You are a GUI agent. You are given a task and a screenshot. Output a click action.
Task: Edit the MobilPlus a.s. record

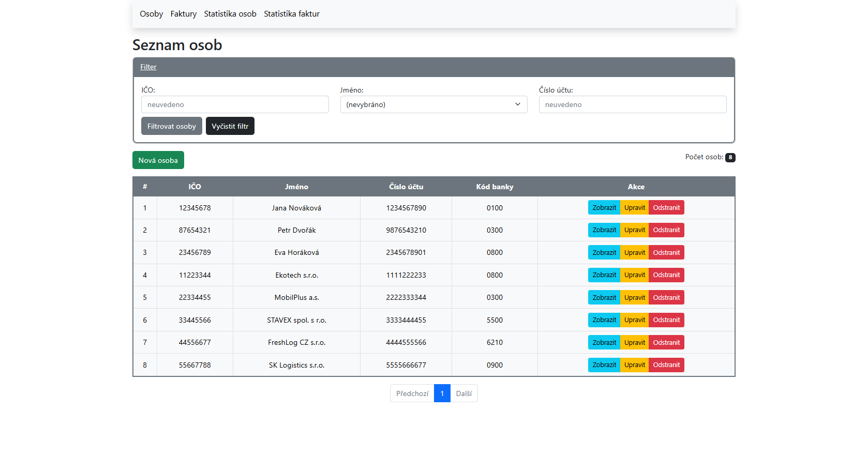[x=634, y=298]
